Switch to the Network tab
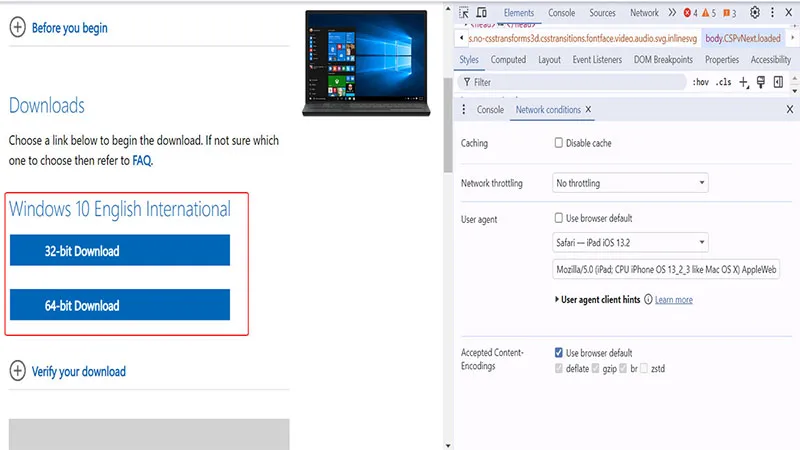Image resolution: width=800 pixels, height=450 pixels. 644,13
